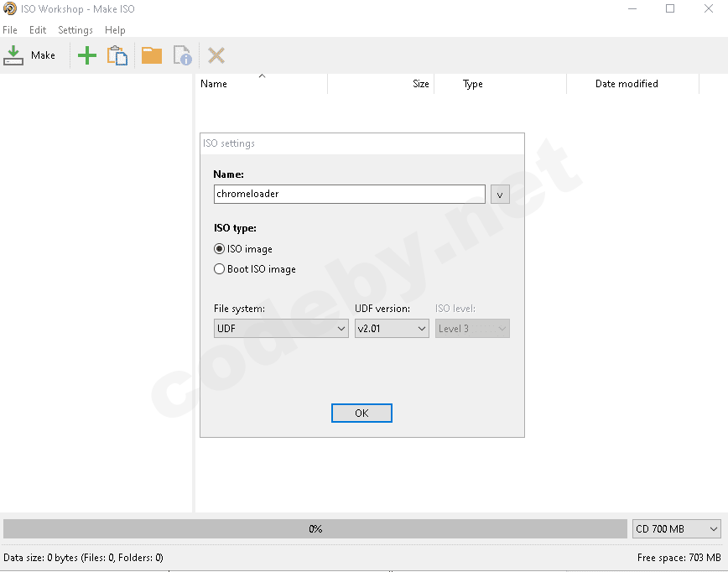Expand the UDF version v2.01 dropdown
This screenshot has width=728, height=572.
click(392, 329)
